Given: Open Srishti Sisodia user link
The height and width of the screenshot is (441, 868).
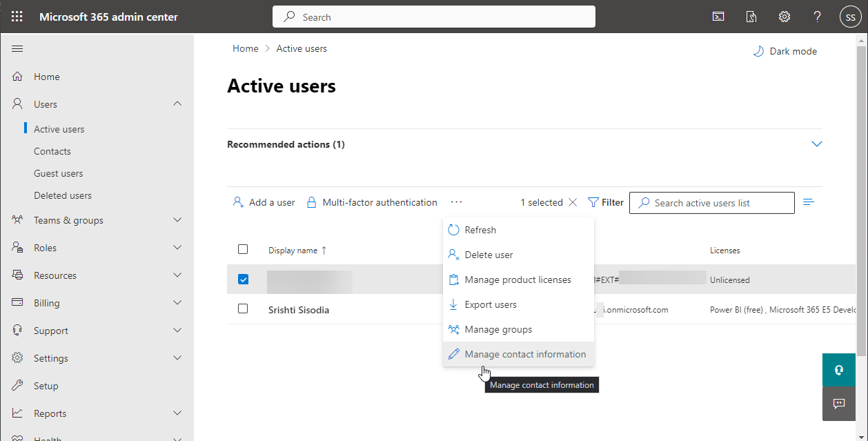Looking at the screenshot, I should pos(299,310).
